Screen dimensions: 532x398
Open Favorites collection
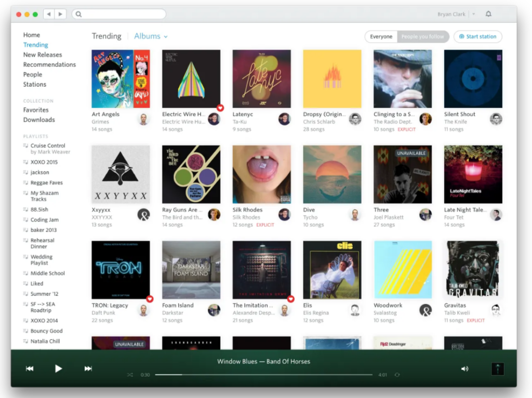tap(36, 110)
